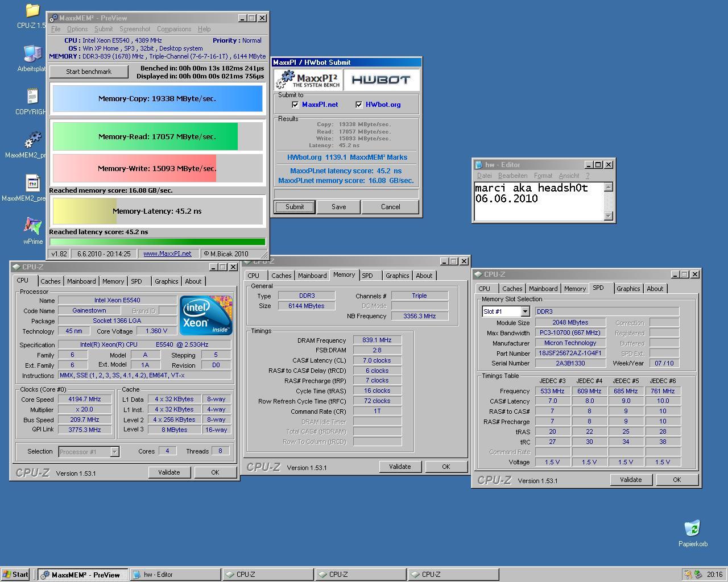
Task: Open the Arbeitsplatz desktop icon
Action: pyautogui.click(x=32, y=54)
